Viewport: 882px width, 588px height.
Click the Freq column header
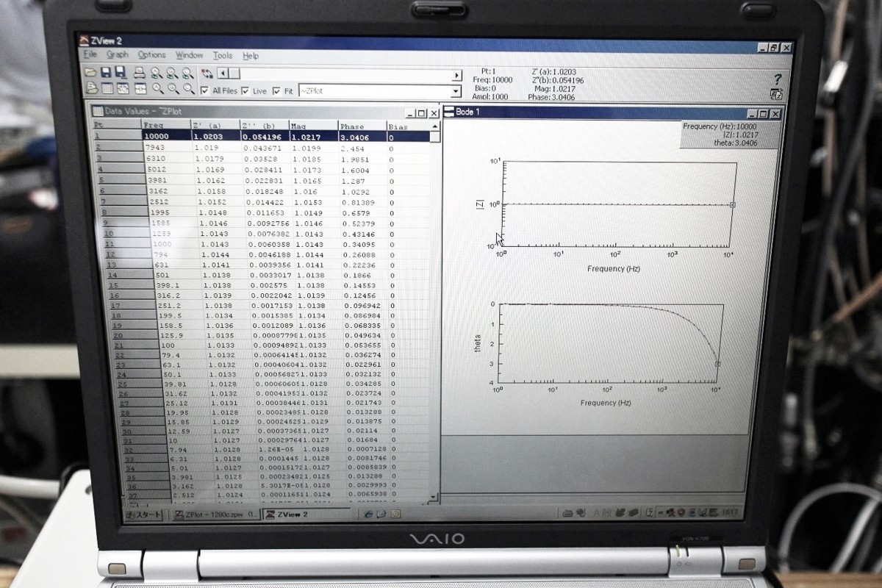166,126
